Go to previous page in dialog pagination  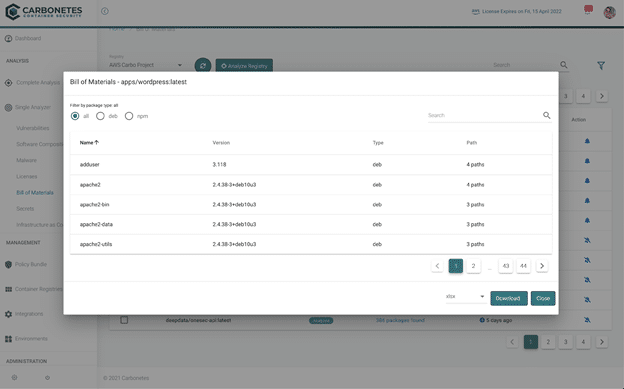(x=437, y=266)
